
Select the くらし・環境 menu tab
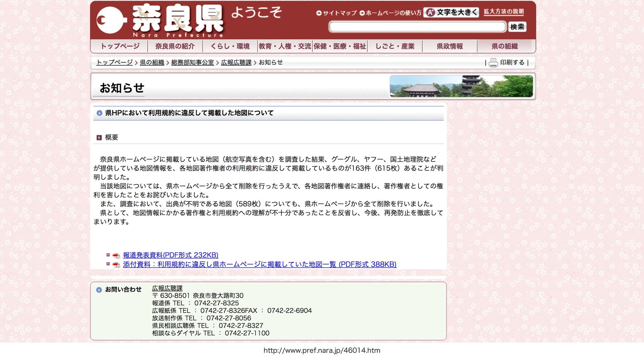[230, 46]
